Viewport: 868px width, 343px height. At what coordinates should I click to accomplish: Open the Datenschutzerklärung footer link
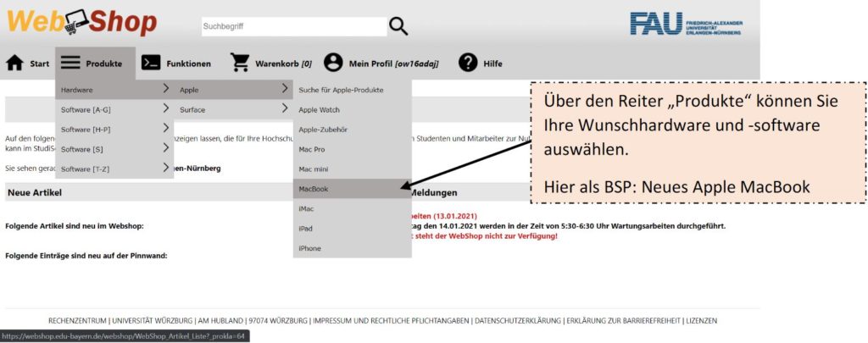click(x=517, y=321)
